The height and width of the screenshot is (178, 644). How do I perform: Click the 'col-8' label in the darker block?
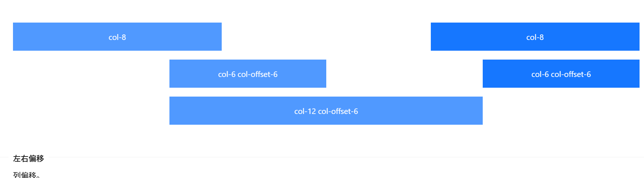click(x=535, y=37)
